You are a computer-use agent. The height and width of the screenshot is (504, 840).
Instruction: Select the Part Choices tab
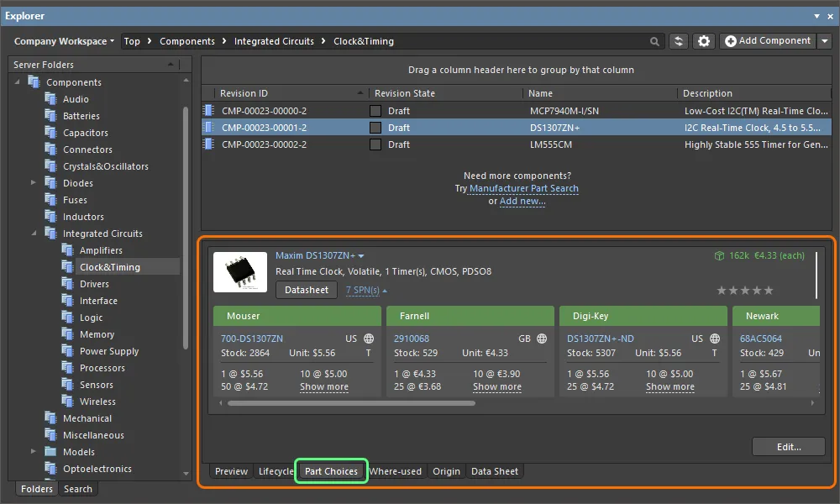pos(331,471)
